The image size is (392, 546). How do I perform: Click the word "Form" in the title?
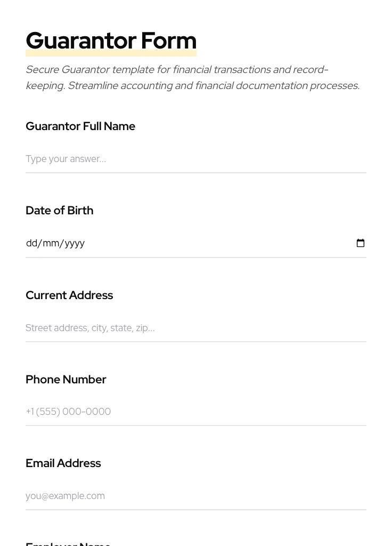169,41
